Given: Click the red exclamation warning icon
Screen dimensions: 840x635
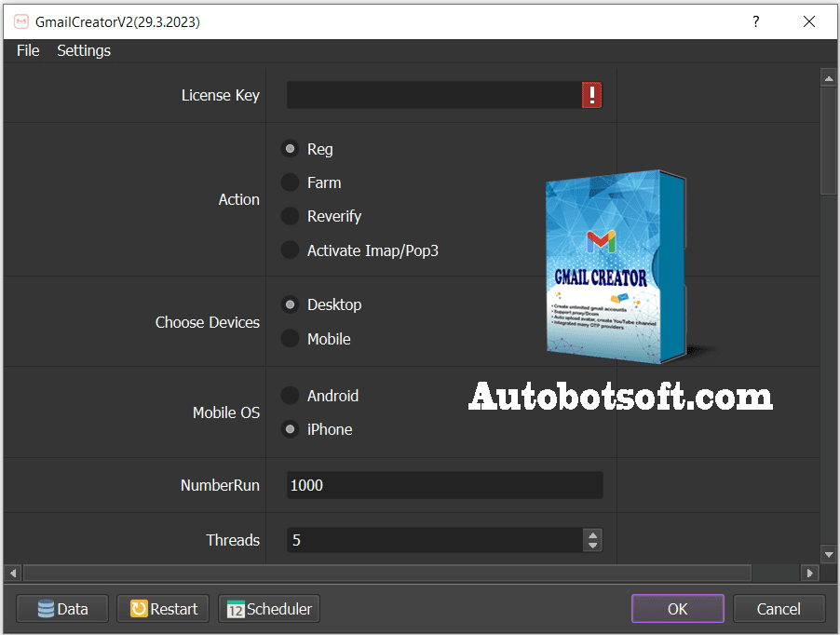Looking at the screenshot, I should click(x=591, y=95).
